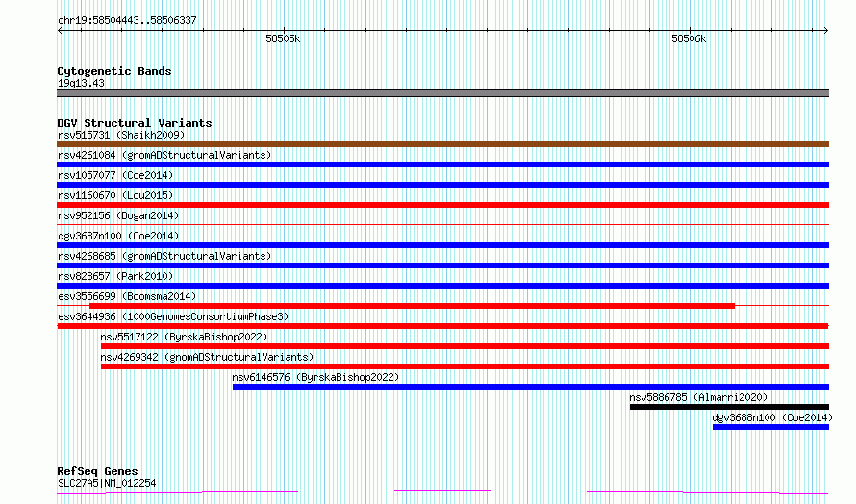
Task: Click the nsv5886785 (Almarri2020) label
Action: pos(698,397)
